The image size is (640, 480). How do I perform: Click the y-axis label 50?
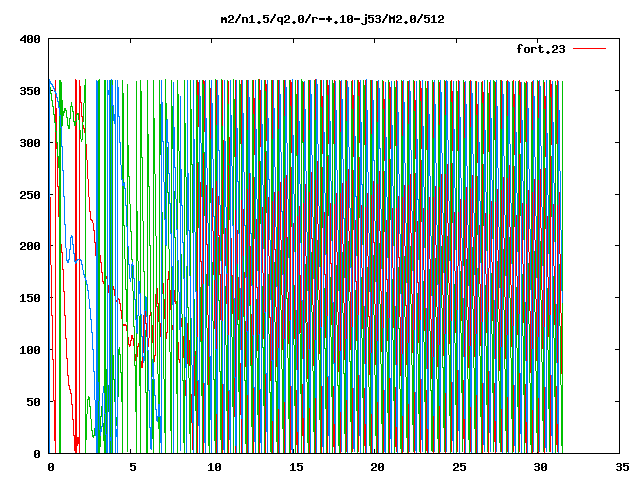(33, 402)
